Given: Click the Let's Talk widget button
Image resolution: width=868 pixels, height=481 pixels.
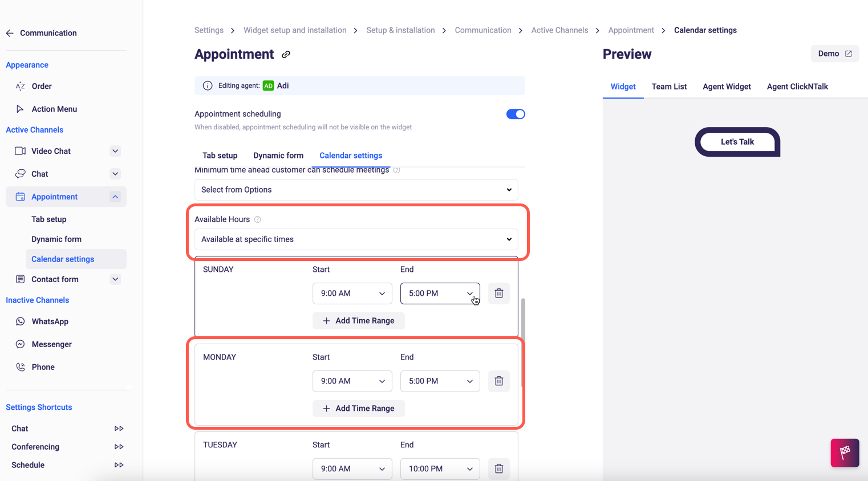Looking at the screenshot, I should pos(737,142).
